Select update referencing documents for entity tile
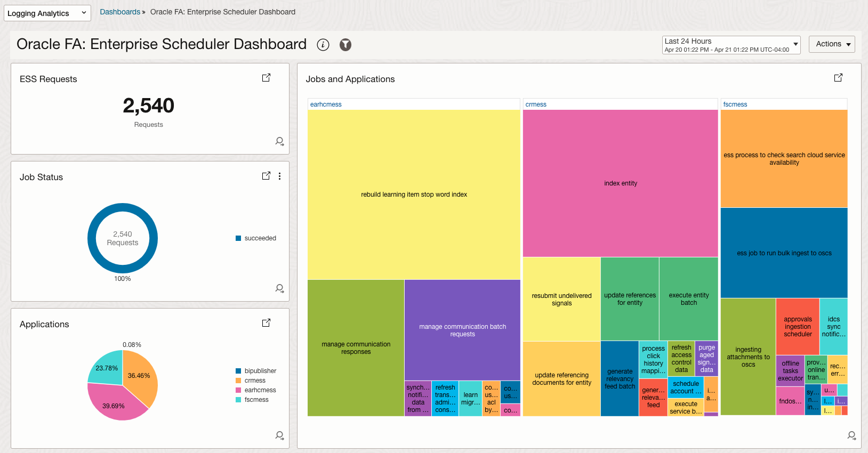 pyautogui.click(x=561, y=379)
